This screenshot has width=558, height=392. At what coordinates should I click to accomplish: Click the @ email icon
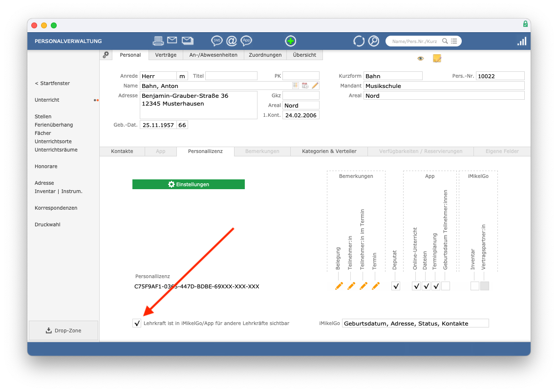[x=232, y=41]
